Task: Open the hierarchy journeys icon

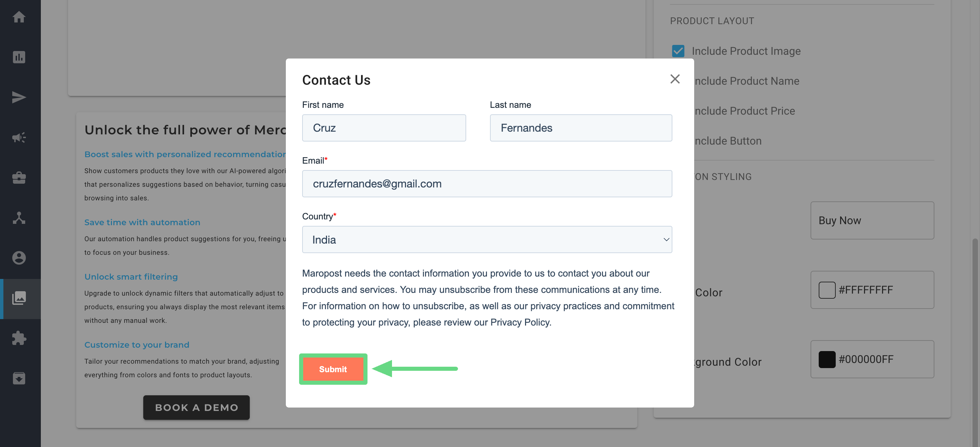Action: pos(19,218)
